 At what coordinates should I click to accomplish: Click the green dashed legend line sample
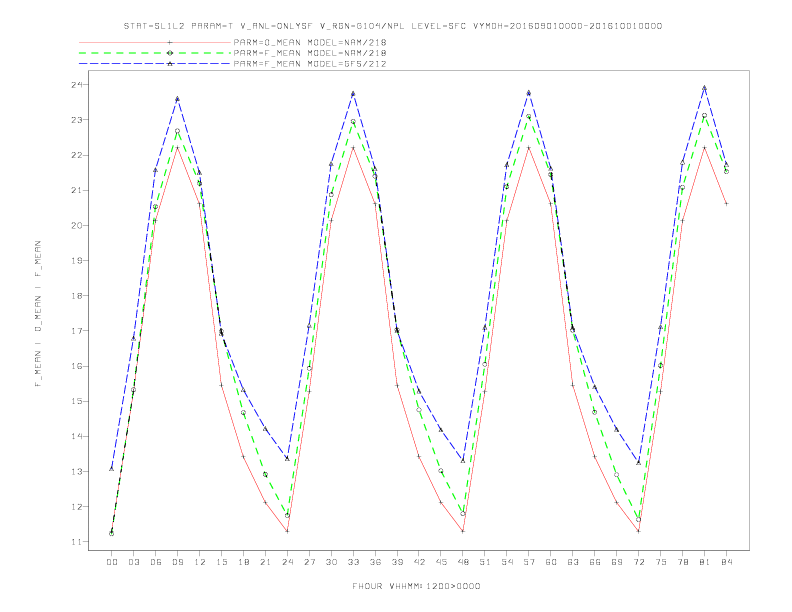click(155, 53)
